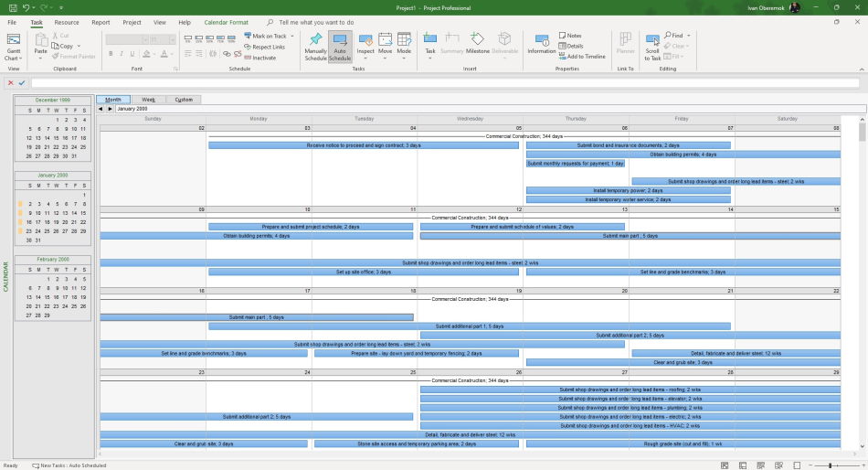Select the Month calendar button

tap(113, 100)
